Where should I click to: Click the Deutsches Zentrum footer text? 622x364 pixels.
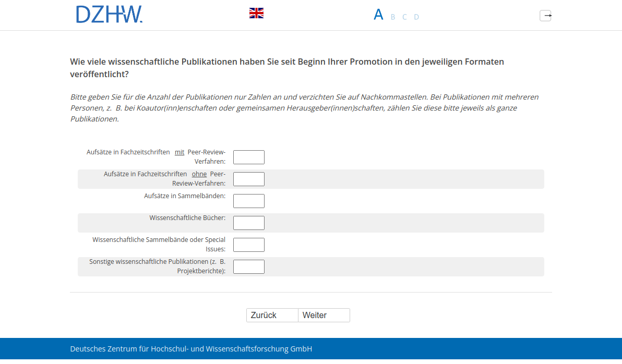(191, 348)
